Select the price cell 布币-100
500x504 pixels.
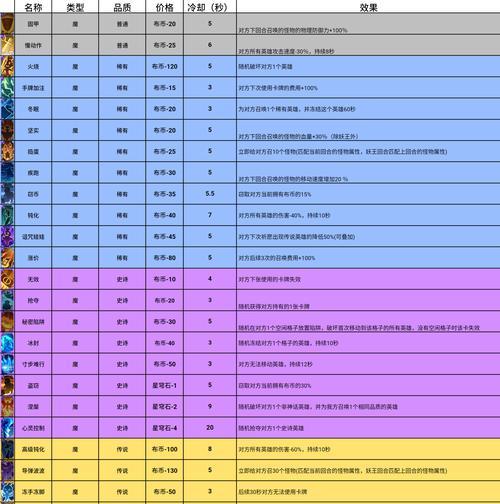coord(165,449)
